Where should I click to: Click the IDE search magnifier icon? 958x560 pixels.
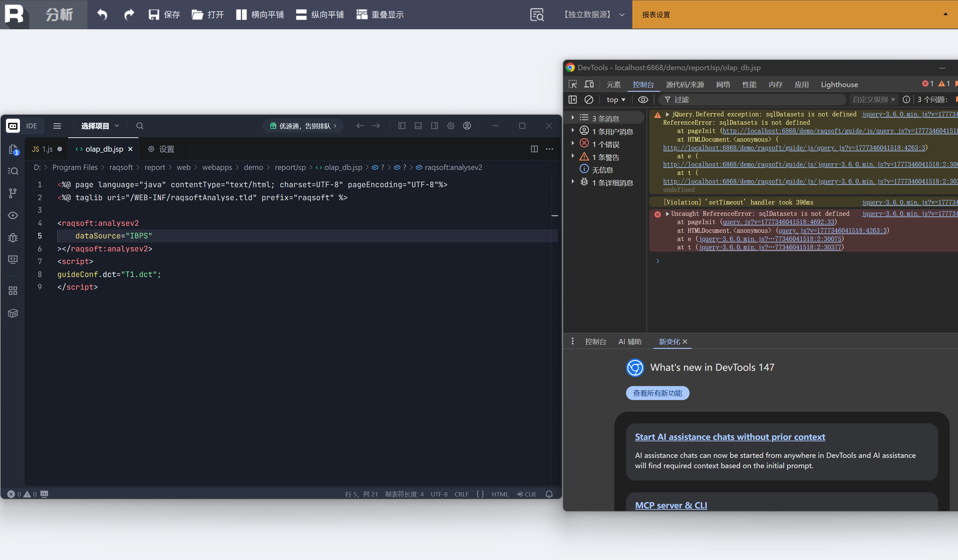[x=140, y=126]
